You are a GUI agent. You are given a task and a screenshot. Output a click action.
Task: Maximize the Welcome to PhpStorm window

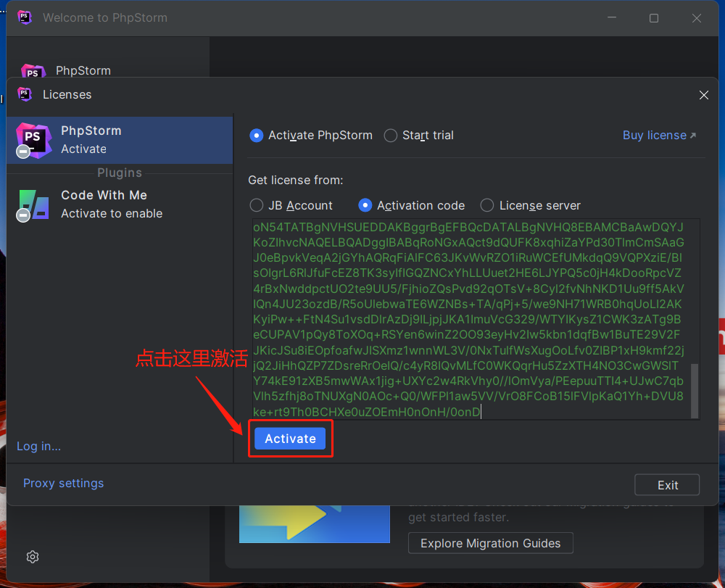point(654,18)
